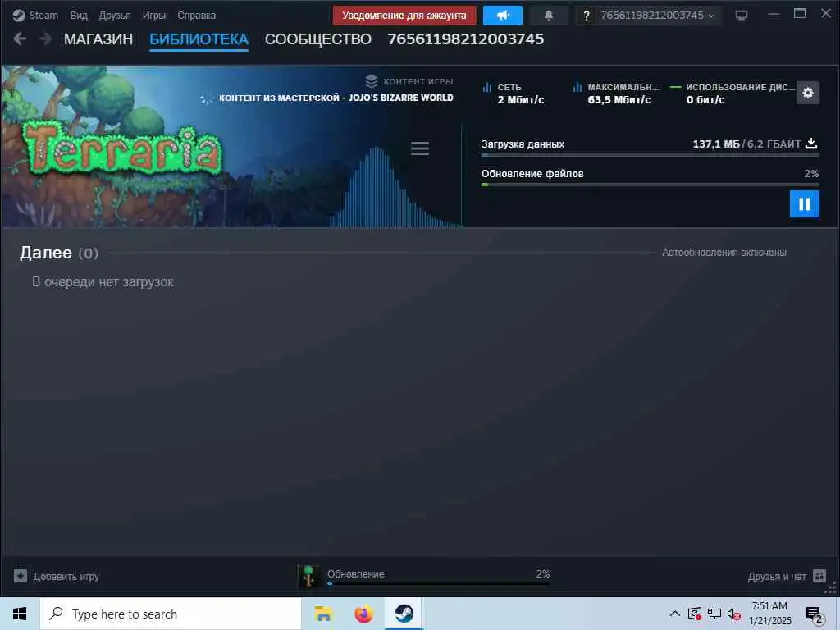The image size is (840, 630).
Task: Open the profile tab 76561198212003745
Action: [466, 39]
